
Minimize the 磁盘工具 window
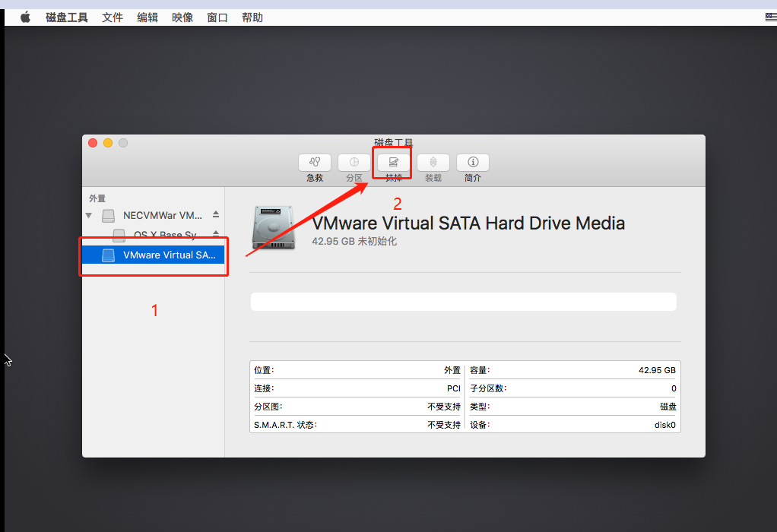point(108,143)
